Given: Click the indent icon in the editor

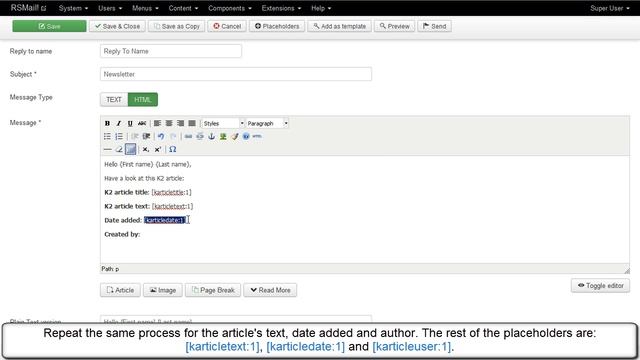Looking at the screenshot, I should pos(146,136).
